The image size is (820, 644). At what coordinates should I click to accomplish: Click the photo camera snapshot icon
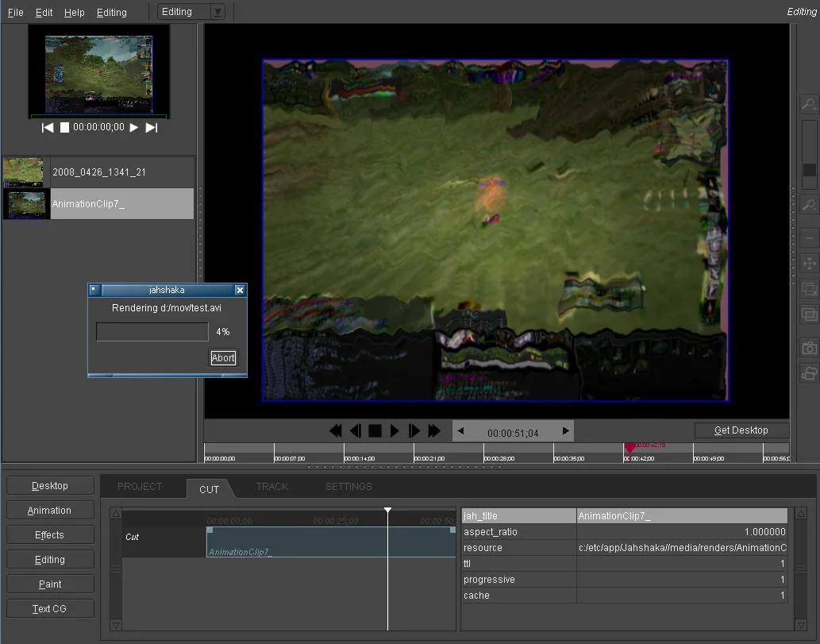809,348
